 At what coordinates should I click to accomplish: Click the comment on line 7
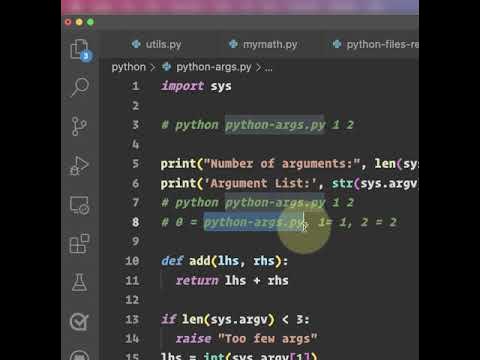(x=257, y=203)
